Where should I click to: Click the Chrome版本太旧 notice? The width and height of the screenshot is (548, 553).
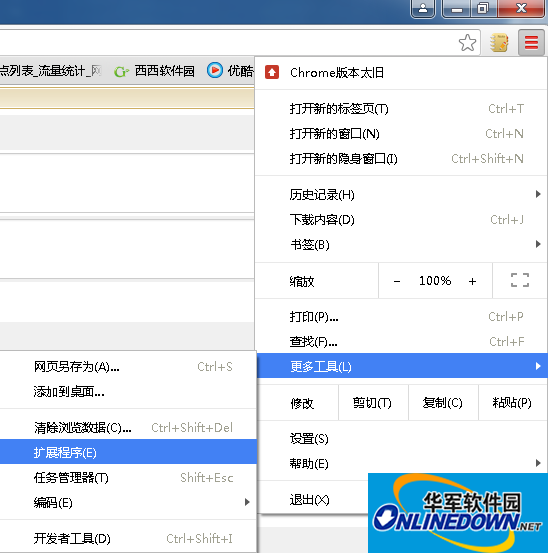401,73
